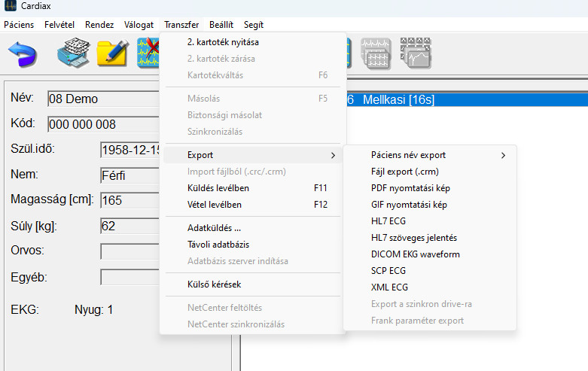This screenshot has height=371, width=588.
Task: Click the Szül.idő date field
Action: pyautogui.click(x=130, y=150)
